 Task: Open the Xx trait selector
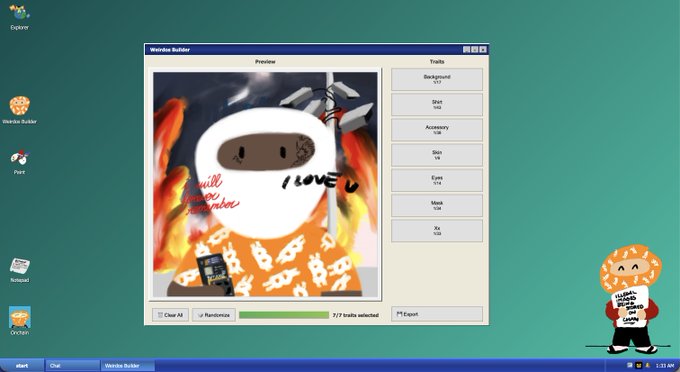pos(437,230)
